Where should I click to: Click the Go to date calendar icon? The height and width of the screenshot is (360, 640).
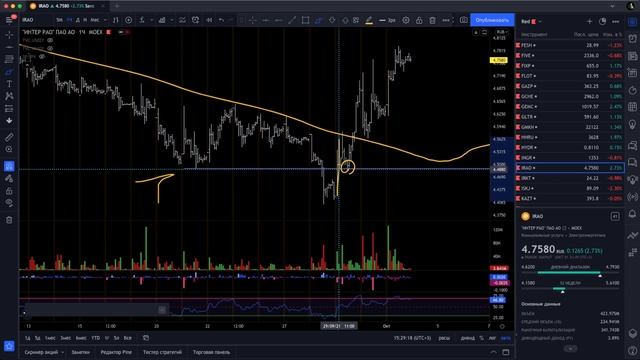click(x=146, y=338)
